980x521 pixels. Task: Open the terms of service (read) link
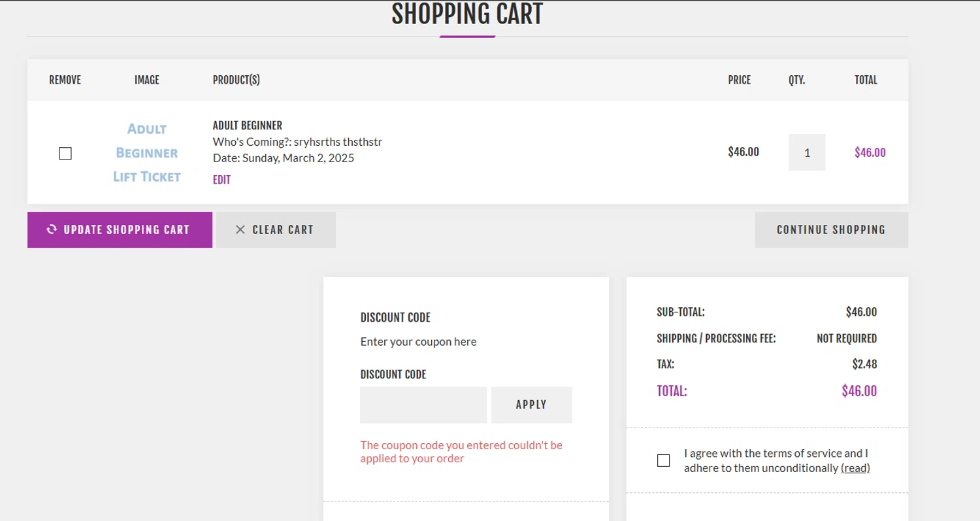click(855, 468)
